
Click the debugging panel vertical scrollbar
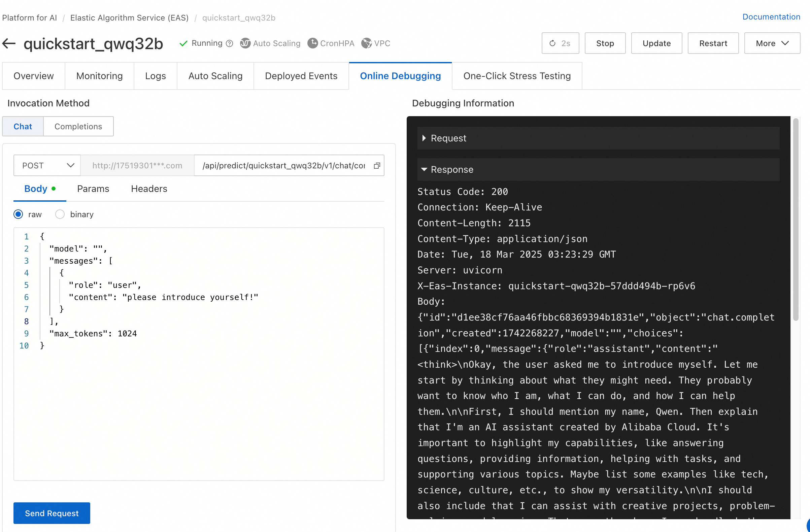coord(795,220)
